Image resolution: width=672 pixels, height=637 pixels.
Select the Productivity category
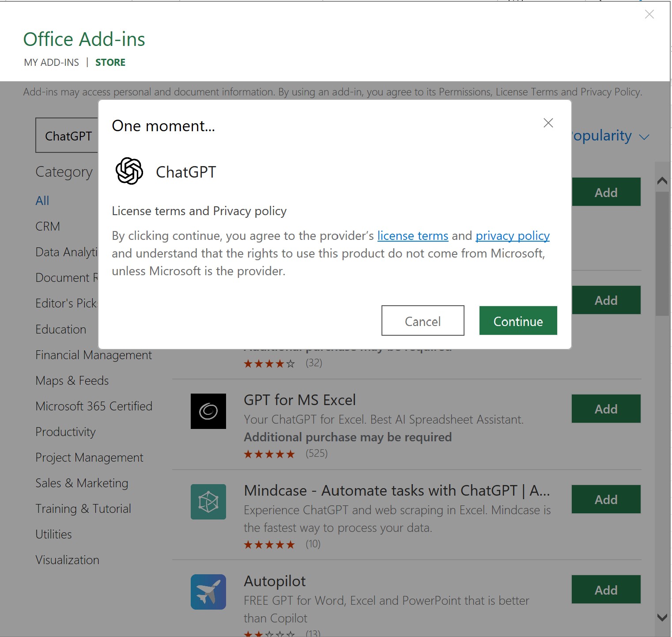tap(65, 432)
